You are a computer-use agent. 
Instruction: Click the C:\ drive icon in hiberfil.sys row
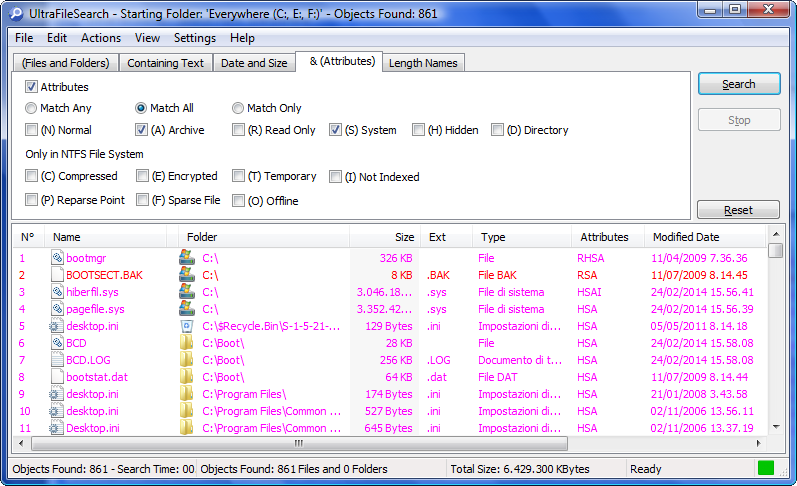[x=187, y=291]
